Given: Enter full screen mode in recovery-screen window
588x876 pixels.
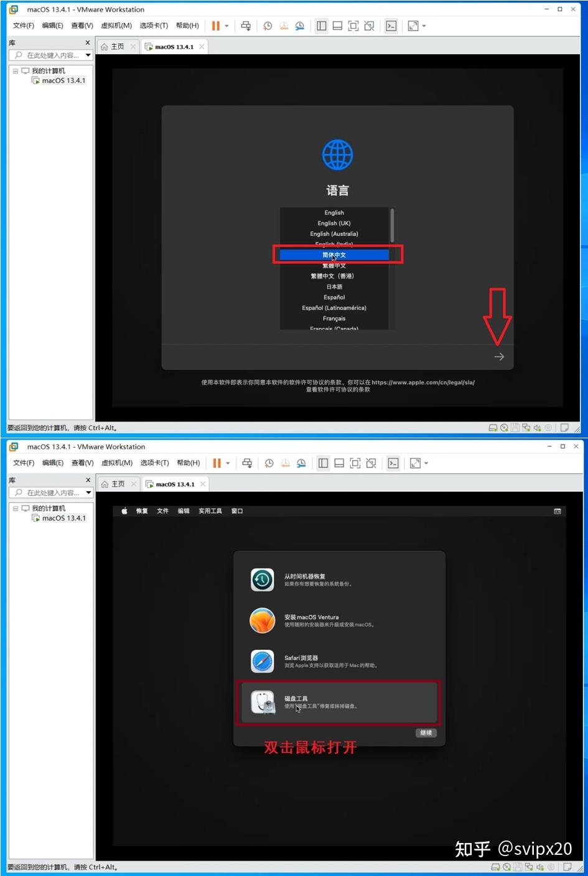Looking at the screenshot, I should 355,463.
